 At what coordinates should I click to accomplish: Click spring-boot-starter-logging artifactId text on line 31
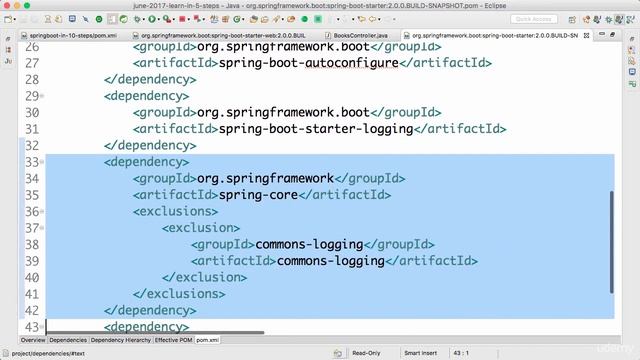pos(316,129)
